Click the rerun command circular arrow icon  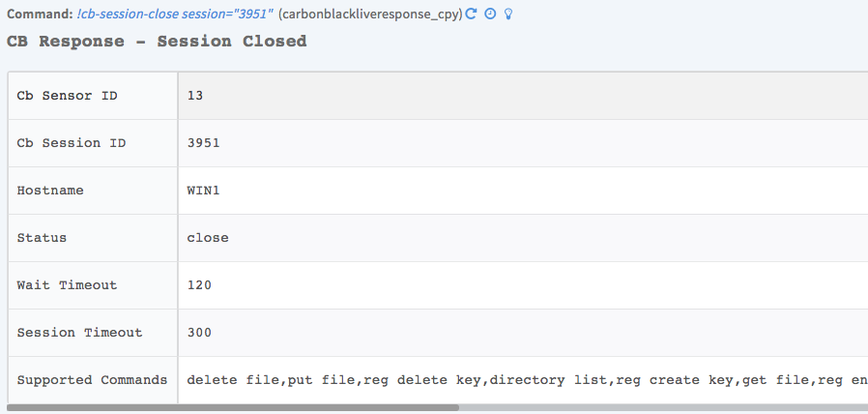pos(472,15)
